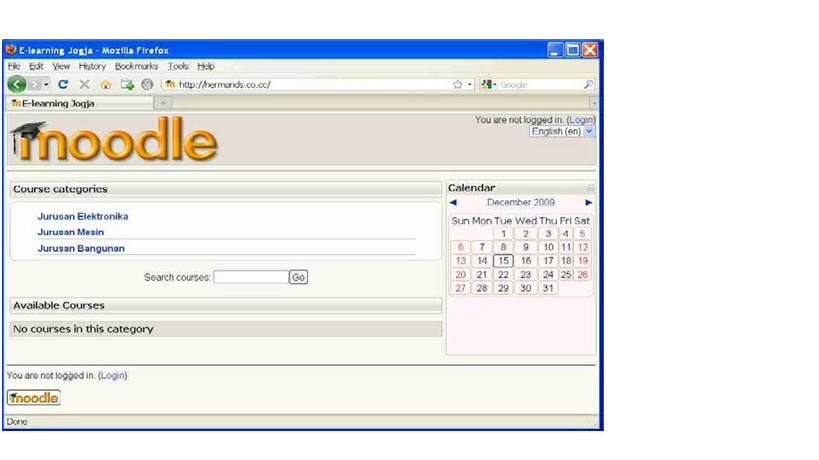
Task: Select December 19 in calendar
Action: coord(583,261)
